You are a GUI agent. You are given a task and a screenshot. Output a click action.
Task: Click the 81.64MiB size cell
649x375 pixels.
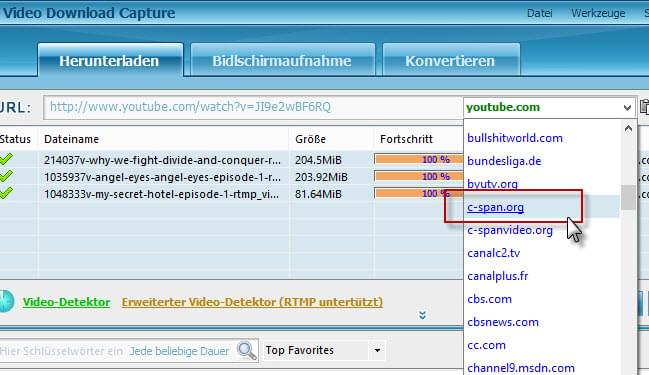coord(318,194)
